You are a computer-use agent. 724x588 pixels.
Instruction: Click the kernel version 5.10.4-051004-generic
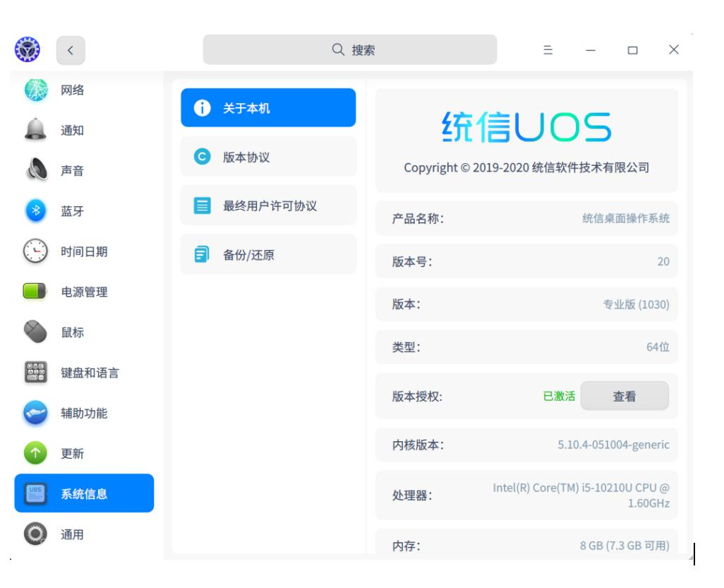614,445
